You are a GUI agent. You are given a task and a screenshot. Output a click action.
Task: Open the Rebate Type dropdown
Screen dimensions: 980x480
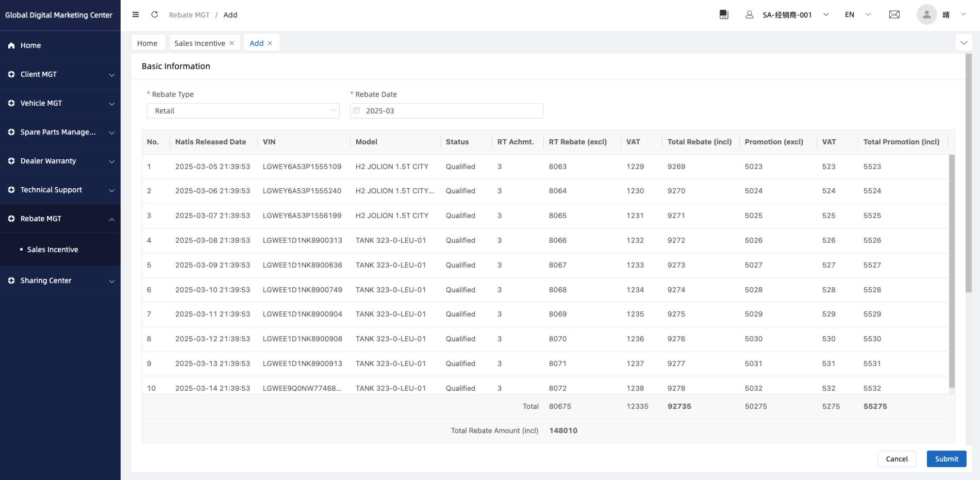(x=243, y=111)
